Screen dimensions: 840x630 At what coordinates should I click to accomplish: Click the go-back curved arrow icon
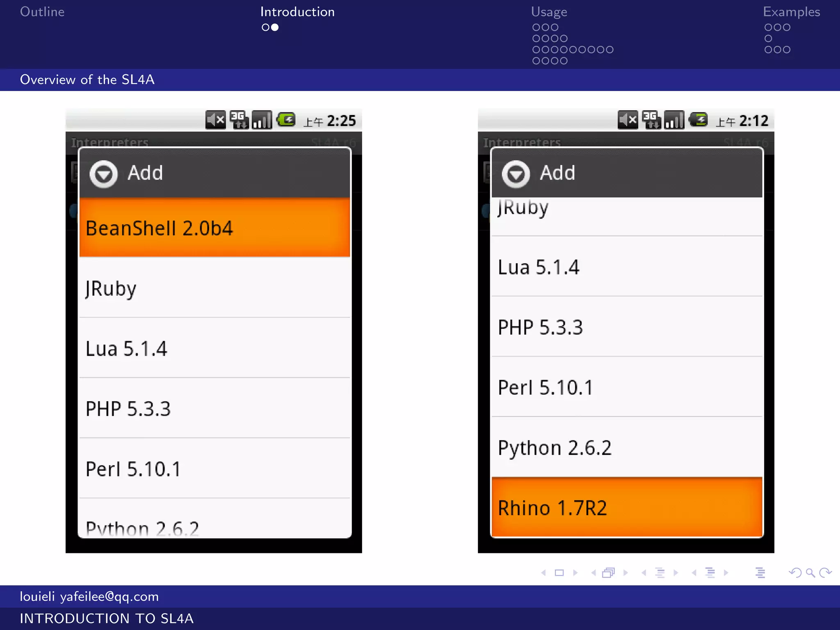[795, 573]
